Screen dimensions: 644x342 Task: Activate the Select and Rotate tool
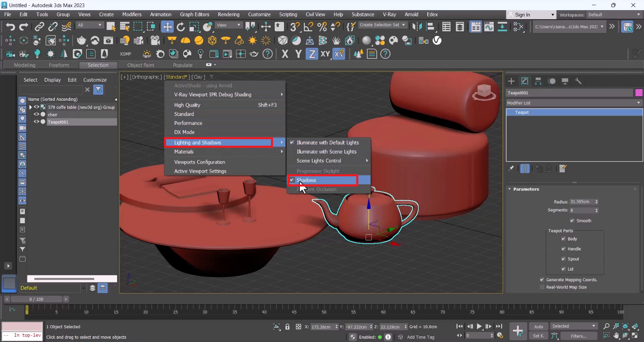coord(181,27)
